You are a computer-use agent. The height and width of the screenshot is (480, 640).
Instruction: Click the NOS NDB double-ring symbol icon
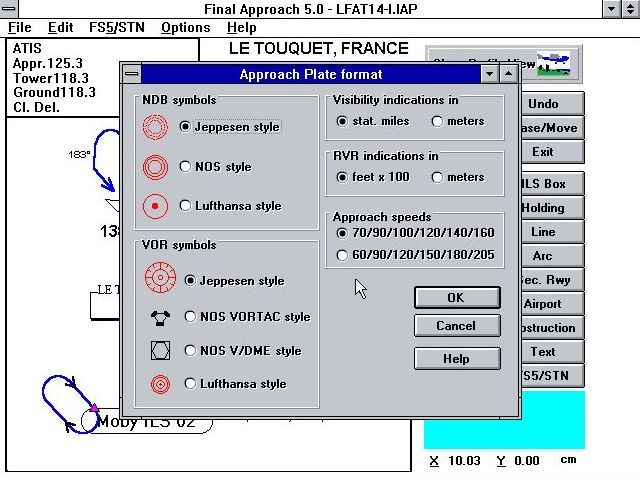pos(155,167)
